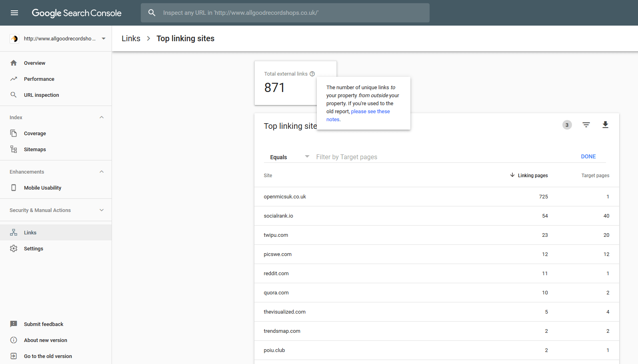Open the thevisualized.com row
638x364 pixels.
click(x=437, y=312)
